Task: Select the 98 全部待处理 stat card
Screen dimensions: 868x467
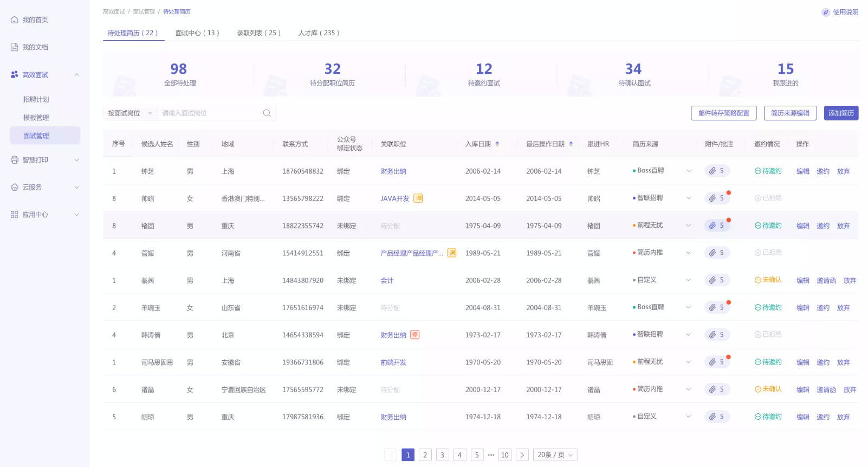Action: (x=179, y=74)
